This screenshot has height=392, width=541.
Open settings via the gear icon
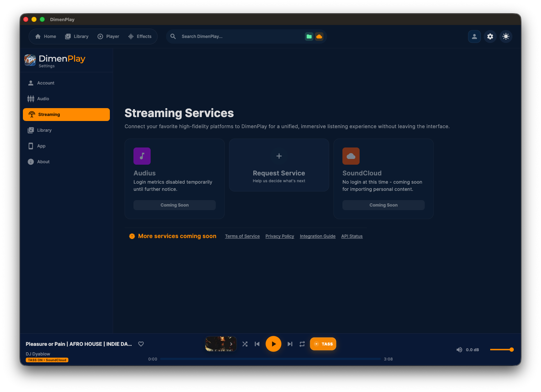[490, 37]
